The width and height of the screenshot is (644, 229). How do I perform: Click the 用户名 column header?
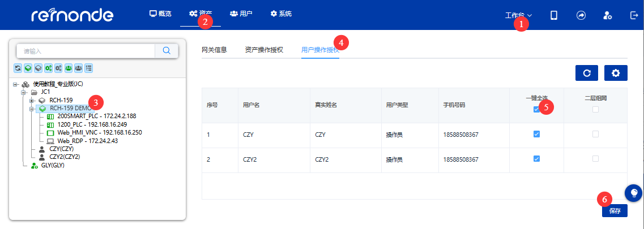click(250, 105)
